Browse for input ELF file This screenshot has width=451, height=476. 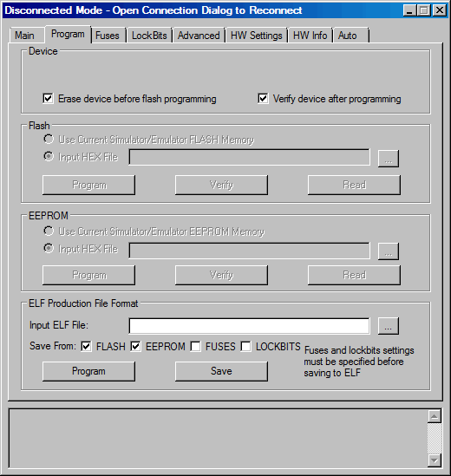tap(389, 326)
